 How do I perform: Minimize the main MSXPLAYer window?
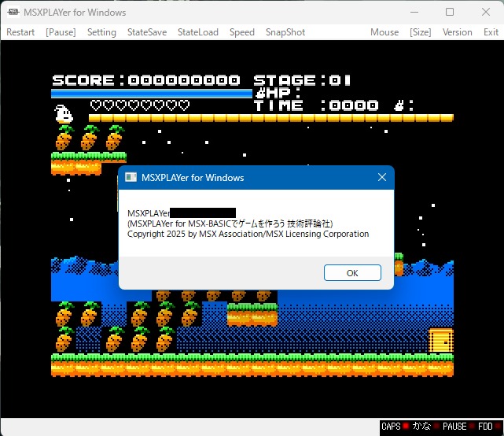tap(414, 12)
